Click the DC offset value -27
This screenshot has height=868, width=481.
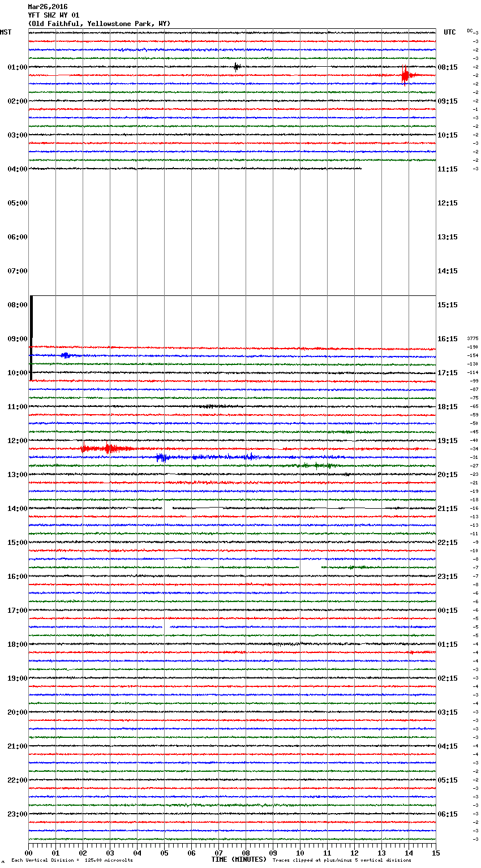click(474, 466)
